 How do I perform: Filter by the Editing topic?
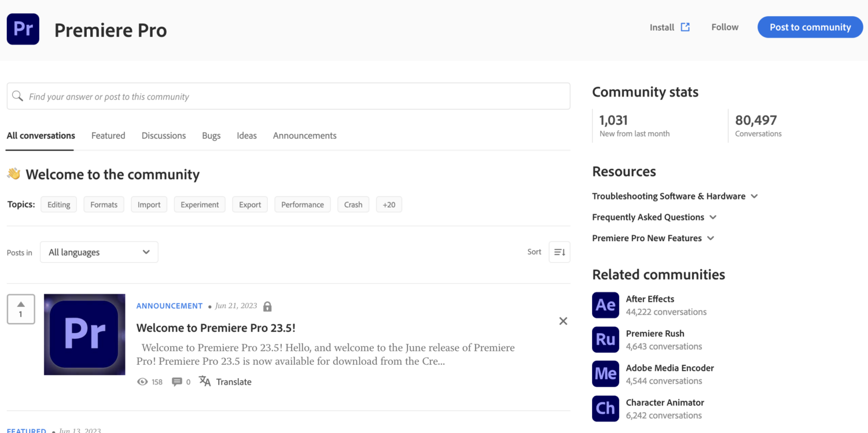(58, 205)
